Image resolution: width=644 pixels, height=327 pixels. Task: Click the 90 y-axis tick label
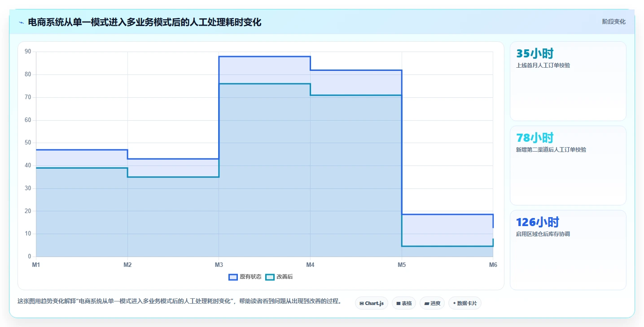pyautogui.click(x=28, y=52)
